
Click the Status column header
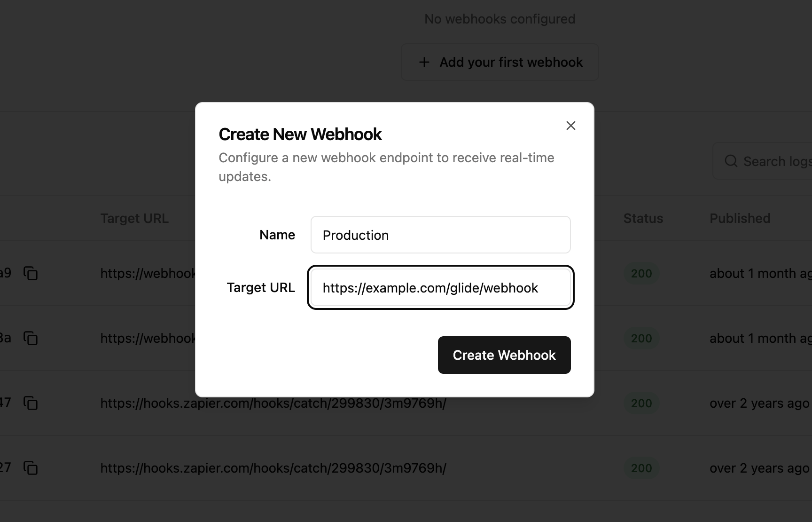pyautogui.click(x=643, y=218)
